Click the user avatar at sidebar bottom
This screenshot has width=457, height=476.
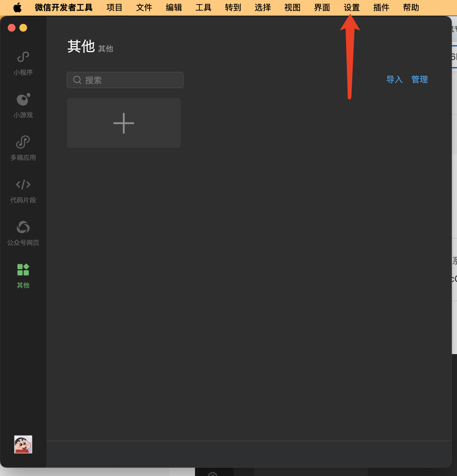pyautogui.click(x=23, y=444)
